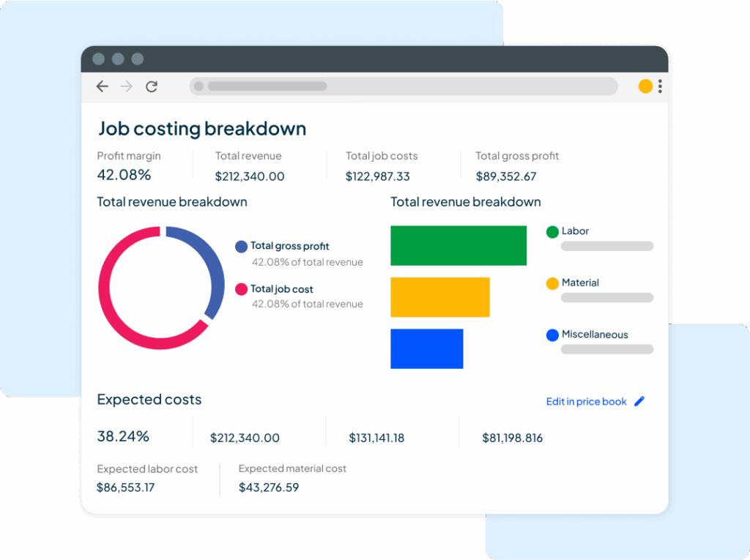Click the browser reload icon
750x560 pixels.
coord(152,86)
